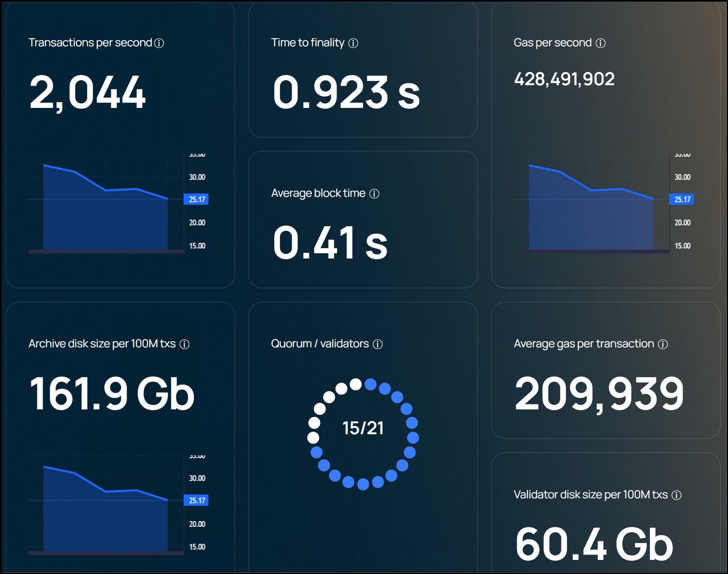Click the 25.17 label on Archive disk chart

[196, 500]
